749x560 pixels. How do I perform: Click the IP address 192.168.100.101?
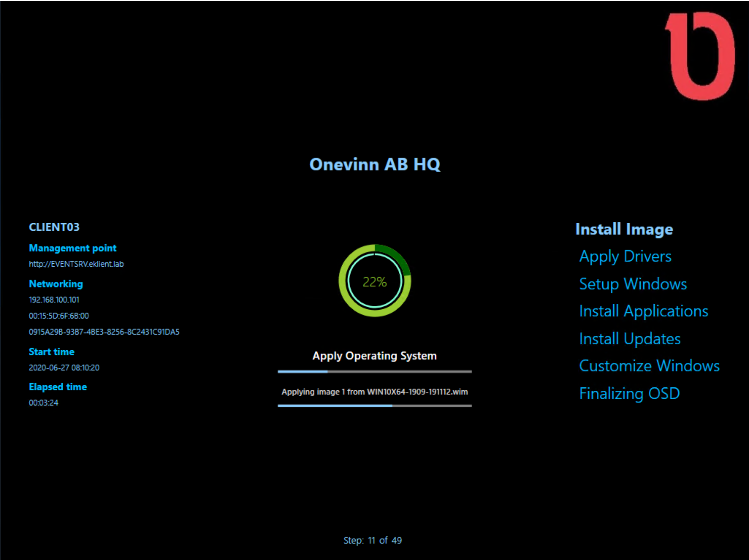click(x=54, y=300)
